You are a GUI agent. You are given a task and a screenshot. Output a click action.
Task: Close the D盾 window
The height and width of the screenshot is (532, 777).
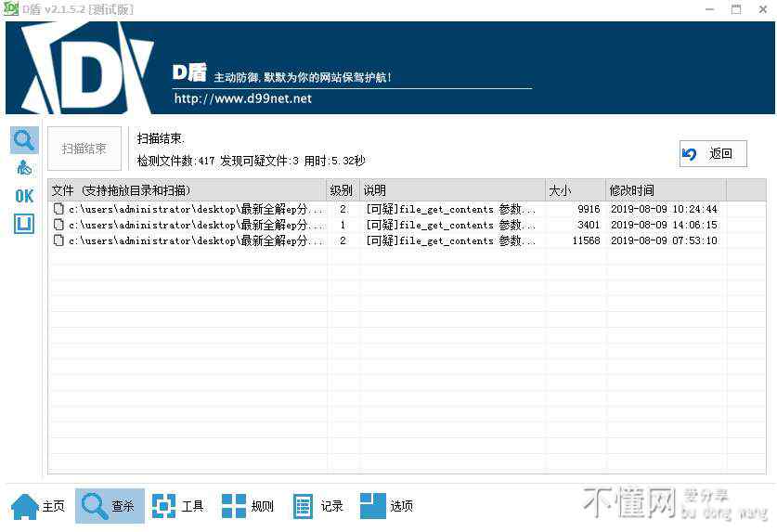[763, 9]
